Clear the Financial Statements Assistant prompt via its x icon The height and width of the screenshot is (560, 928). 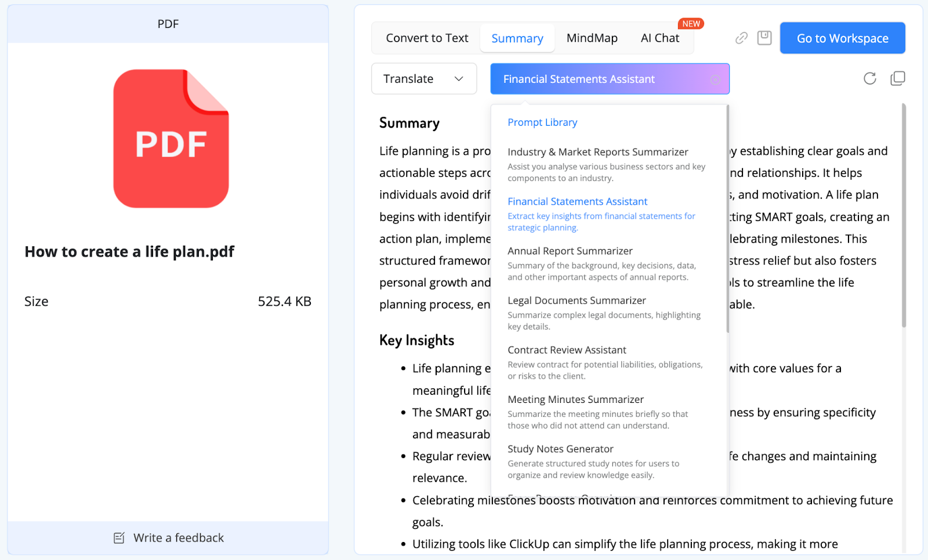click(716, 79)
